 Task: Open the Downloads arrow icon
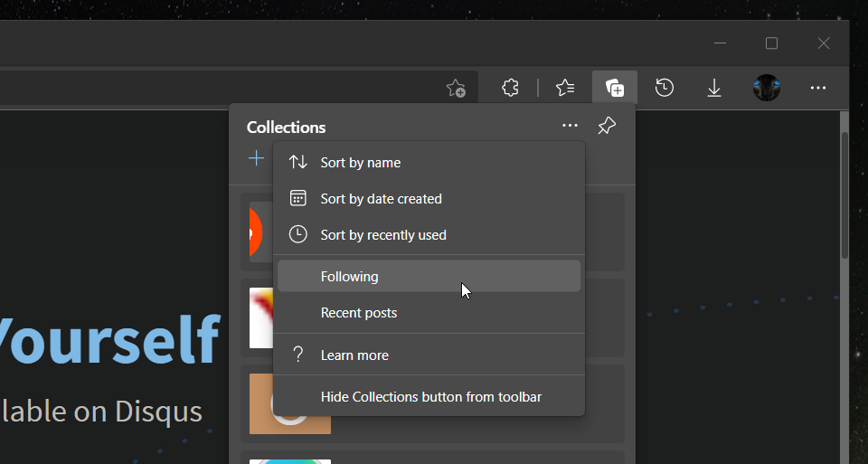click(x=714, y=88)
